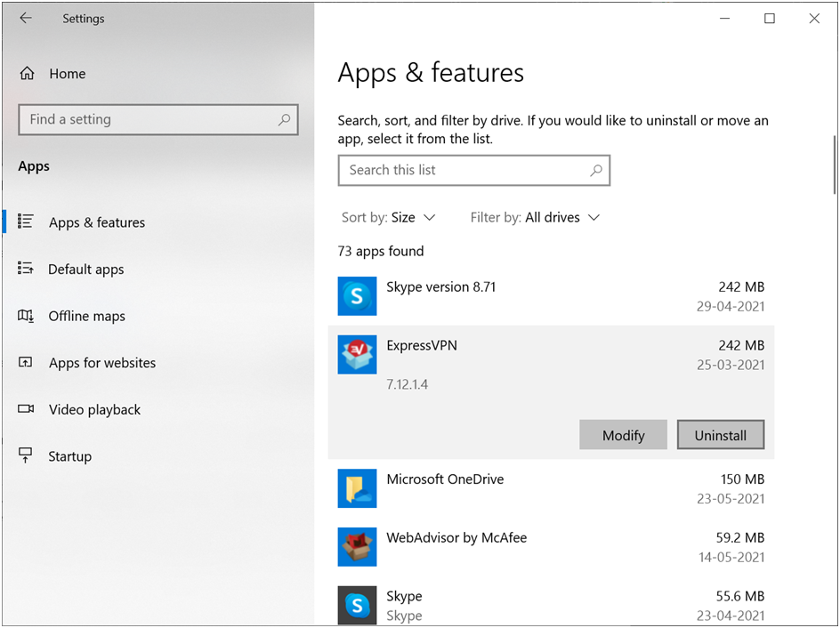
Task: Go to Offline maps settings
Action: pos(87,316)
